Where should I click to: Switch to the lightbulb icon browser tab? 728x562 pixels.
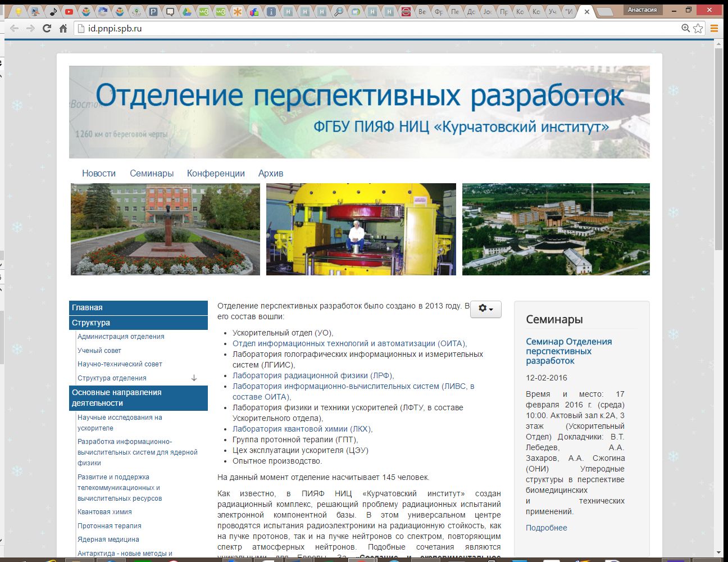(x=19, y=11)
